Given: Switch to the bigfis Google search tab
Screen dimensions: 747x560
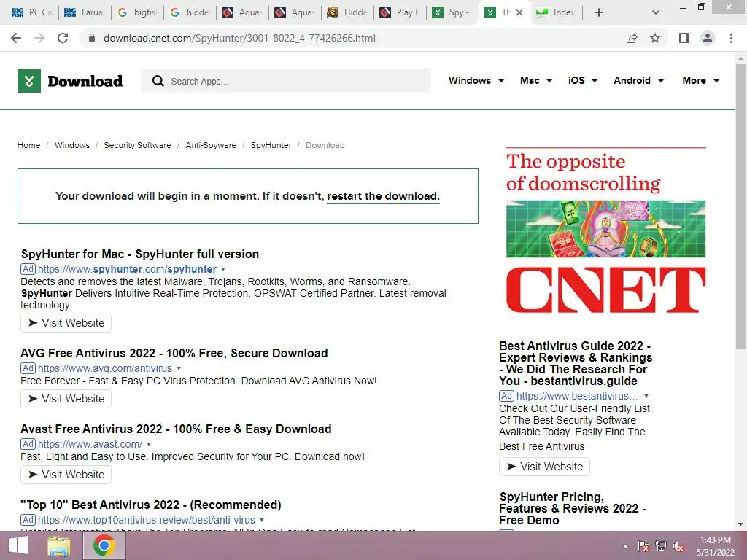Looking at the screenshot, I should pyautogui.click(x=136, y=12).
